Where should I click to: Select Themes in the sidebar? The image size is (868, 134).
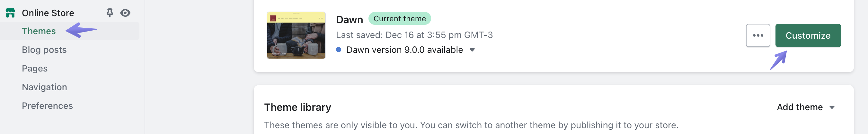pyautogui.click(x=39, y=31)
